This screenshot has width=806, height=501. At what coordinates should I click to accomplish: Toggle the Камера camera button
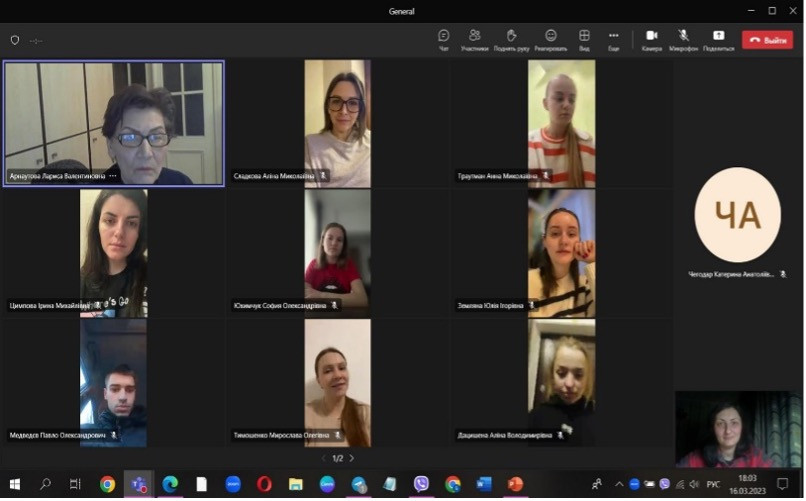652,40
